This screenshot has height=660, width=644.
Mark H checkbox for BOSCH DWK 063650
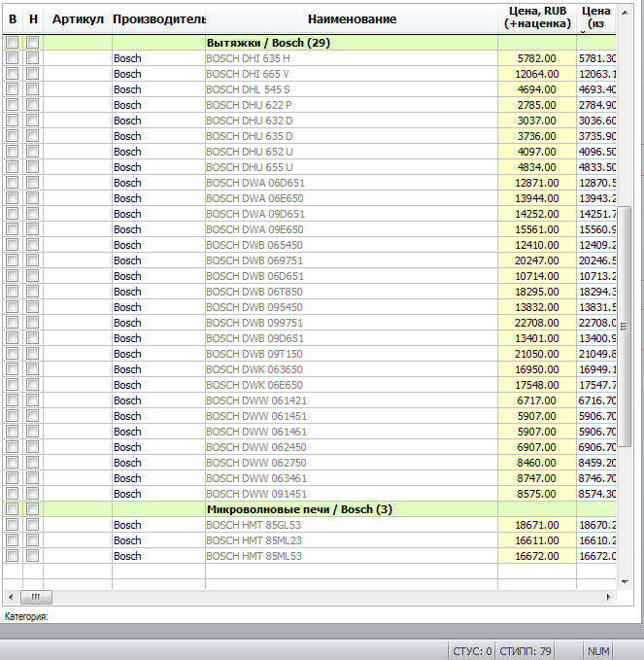tap(32, 369)
